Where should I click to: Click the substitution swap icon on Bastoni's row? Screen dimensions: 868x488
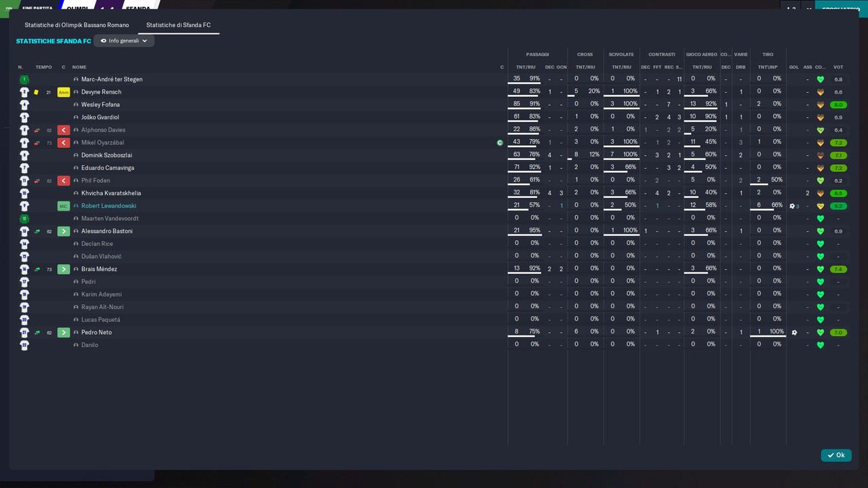coord(37,231)
